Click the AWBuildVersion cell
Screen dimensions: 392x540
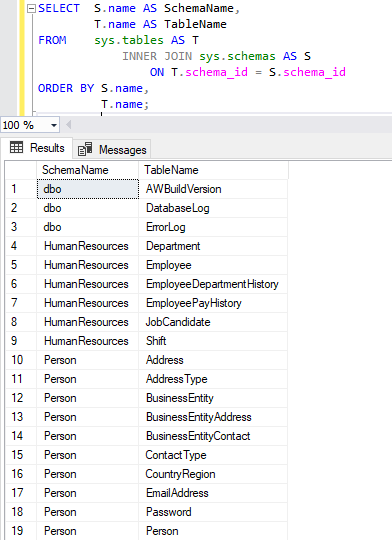(x=213, y=189)
